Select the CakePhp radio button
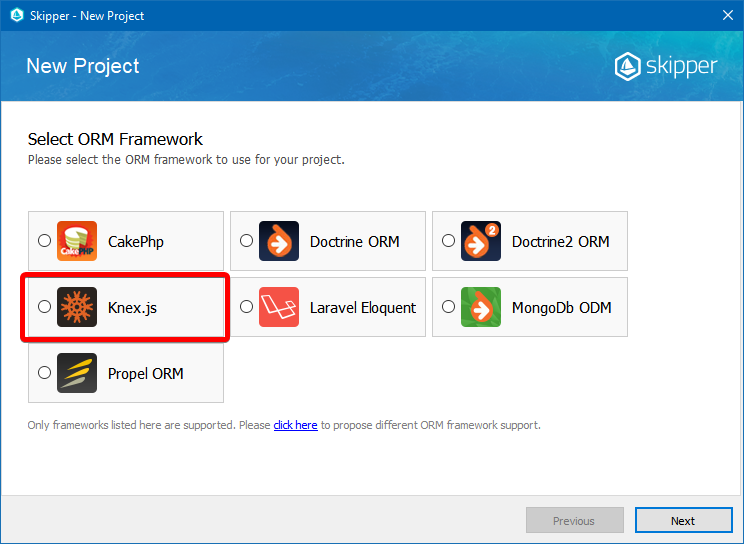Viewport: 744px width, 544px height. click(x=45, y=241)
